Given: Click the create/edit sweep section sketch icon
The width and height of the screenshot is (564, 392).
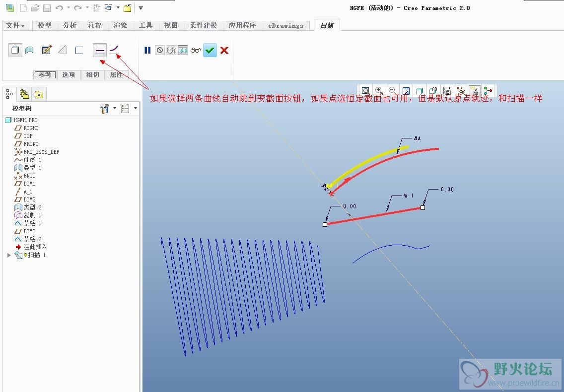Looking at the screenshot, I should [x=47, y=50].
